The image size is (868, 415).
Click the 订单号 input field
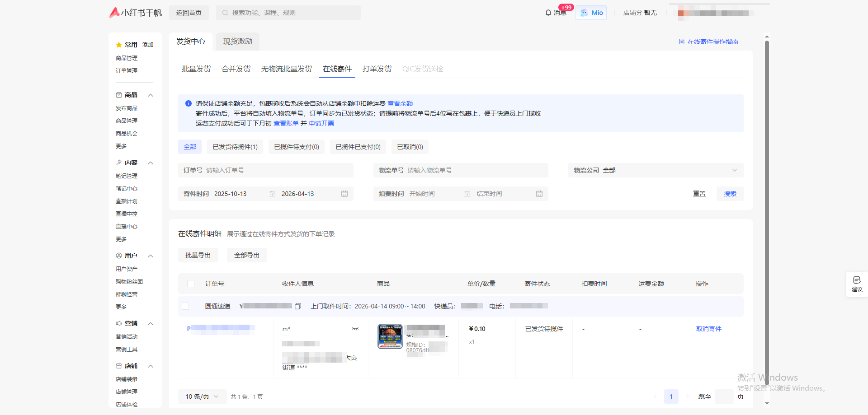pos(276,170)
